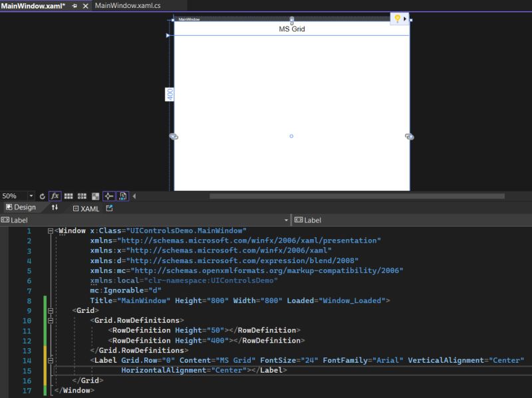Open quick actions via the lightbulb in designer
This screenshot has height=398, width=532.
[398, 19]
